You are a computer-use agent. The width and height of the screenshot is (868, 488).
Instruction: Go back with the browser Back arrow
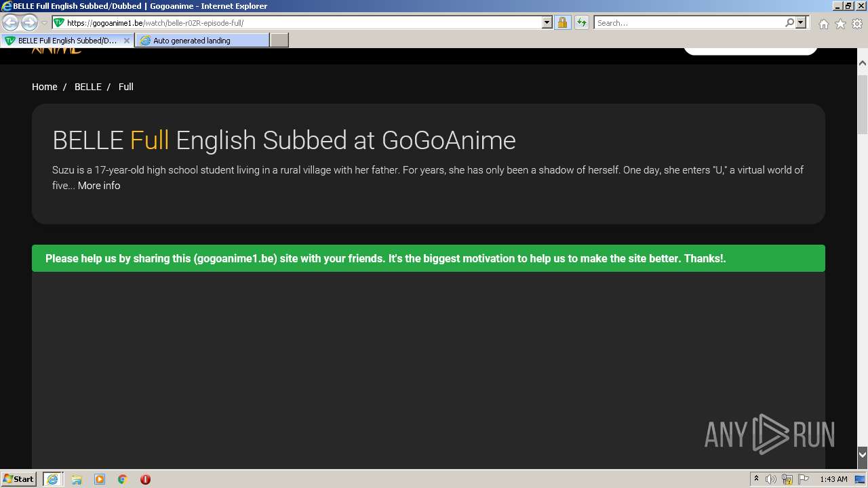[x=10, y=23]
